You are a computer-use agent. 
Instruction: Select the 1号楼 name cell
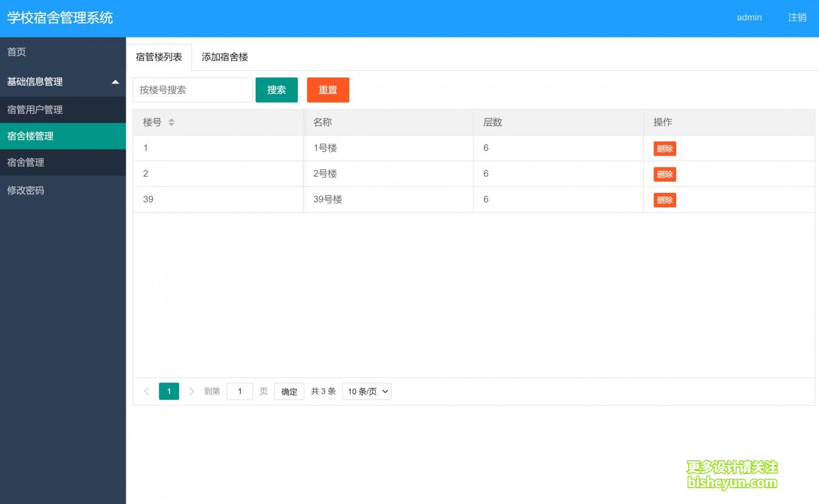click(x=388, y=149)
